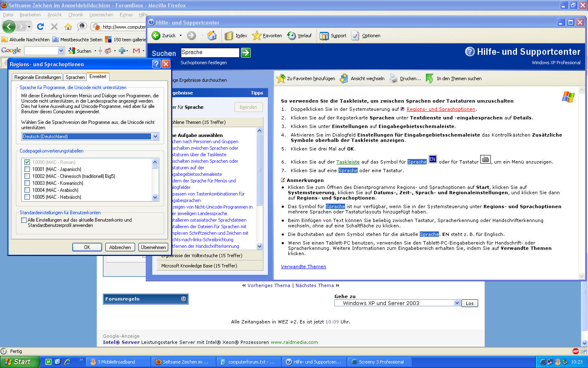This screenshot has height=368, width=588.
Task: Toggle 10000 (MAC - Roman) checkbox
Action: tap(27, 162)
